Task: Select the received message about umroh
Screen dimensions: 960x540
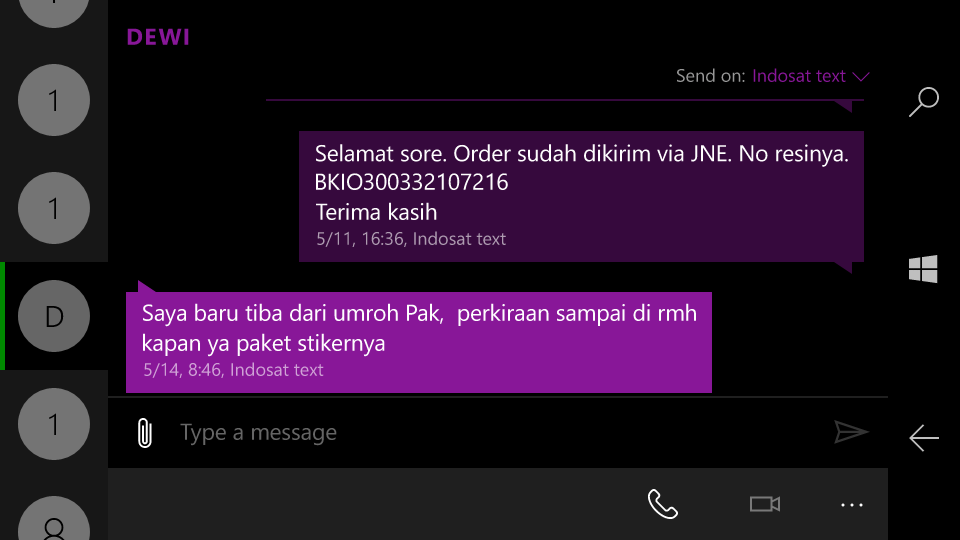Action: (x=419, y=342)
